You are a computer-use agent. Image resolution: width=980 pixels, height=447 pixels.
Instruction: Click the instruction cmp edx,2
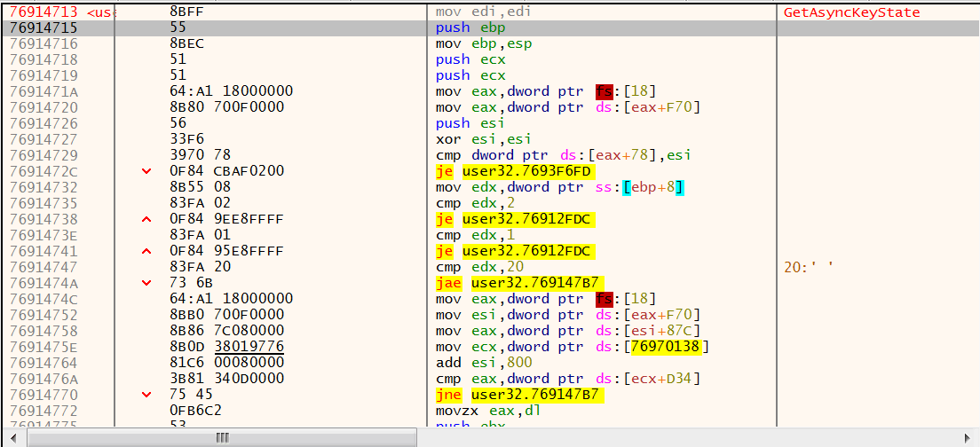(x=476, y=203)
